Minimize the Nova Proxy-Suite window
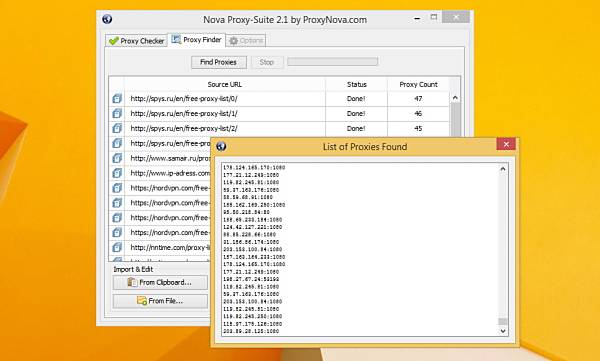This screenshot has width=600, height=361. coord(417,18)
